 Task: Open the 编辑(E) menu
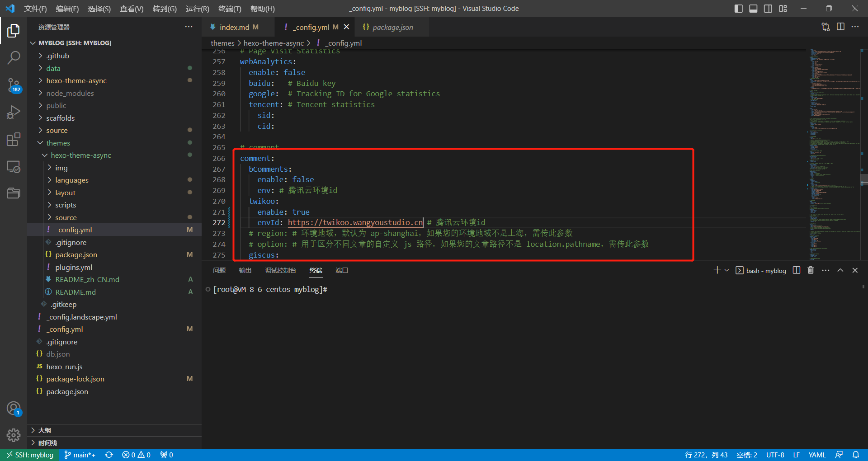[x=67, y=9]
